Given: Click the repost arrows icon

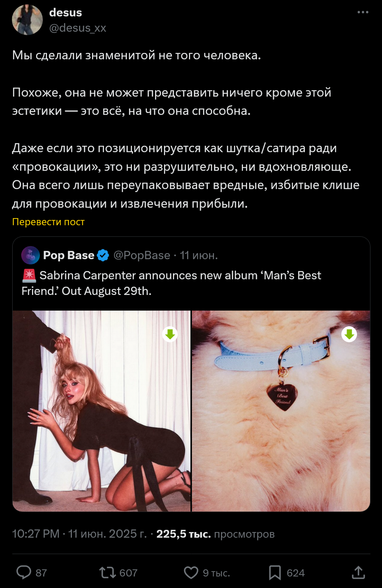Looking at the screenshot, I should pos(107,572).
